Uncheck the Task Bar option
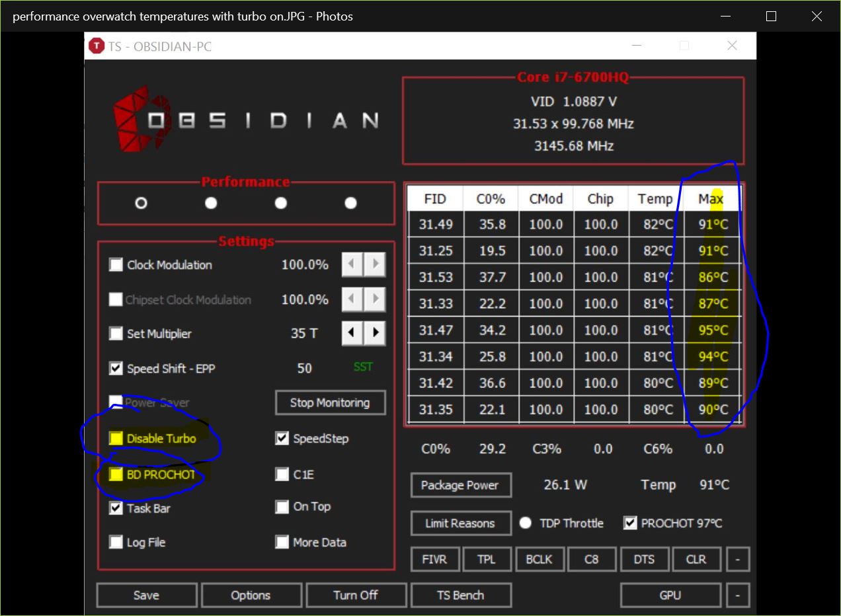This screenshot has width=841, height=616. coord(116,508)
